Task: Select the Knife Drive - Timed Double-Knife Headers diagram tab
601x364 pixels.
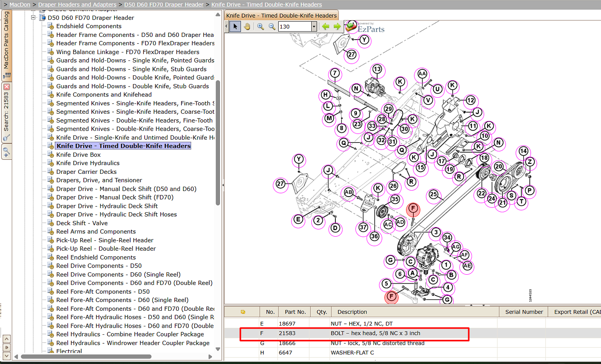Action: tap(281, 16)
